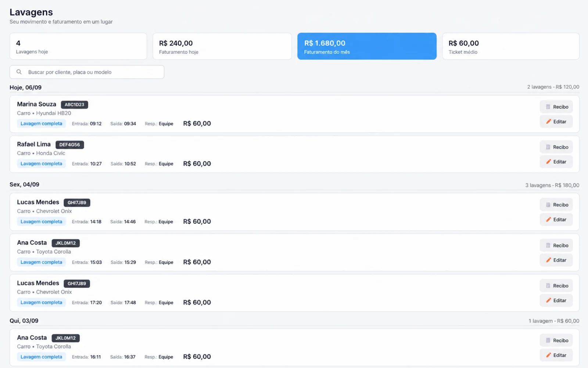Click 'Lavagem completa' tag on 17:20 wash
Image resolution: width=588 pixels, height=368 pixels.
(41, 302)
